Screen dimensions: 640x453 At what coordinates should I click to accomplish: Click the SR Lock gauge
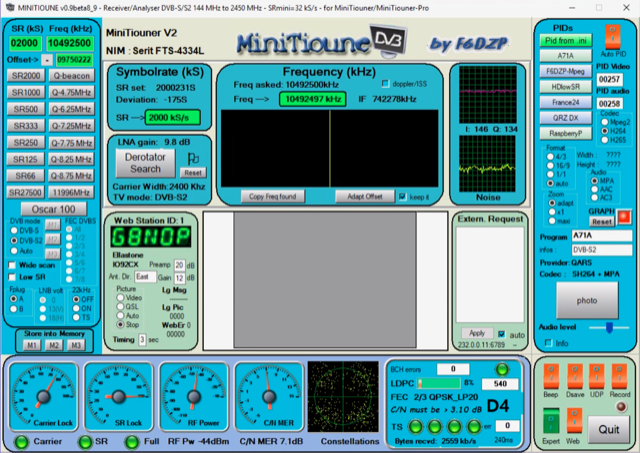click(x=119, y=396)
